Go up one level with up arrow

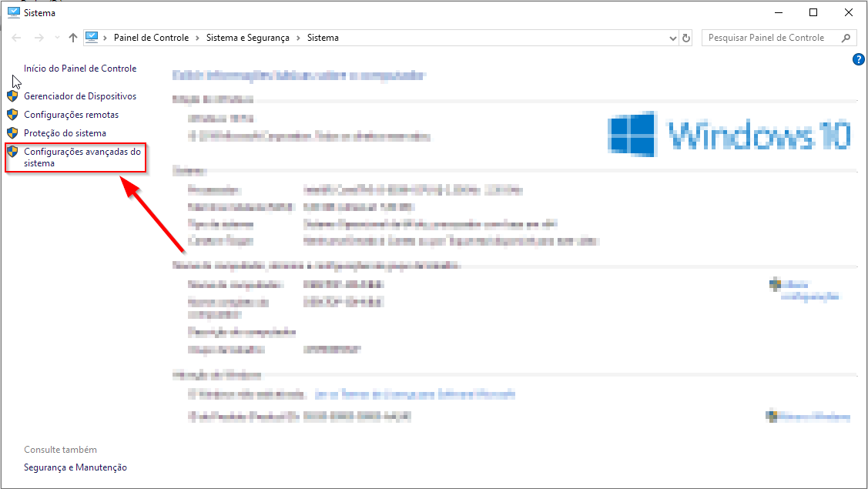coord(73,38)
